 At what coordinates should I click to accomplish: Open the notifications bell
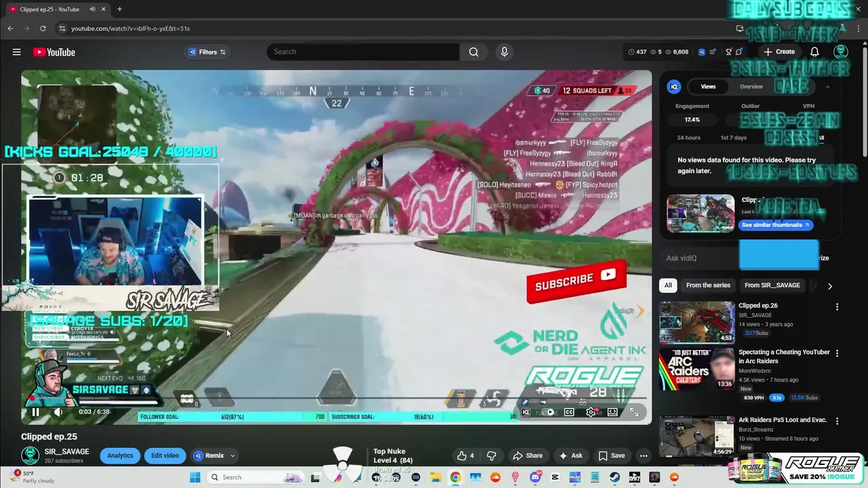[814, 52]
